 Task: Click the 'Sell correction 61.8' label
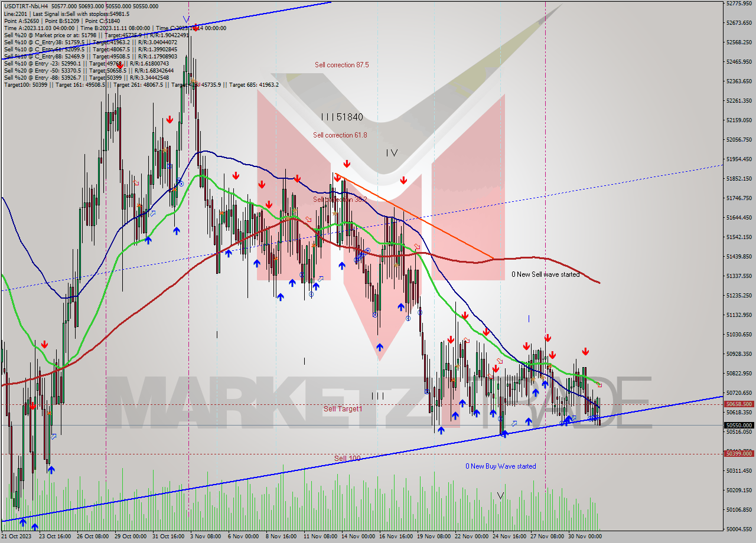340,135
